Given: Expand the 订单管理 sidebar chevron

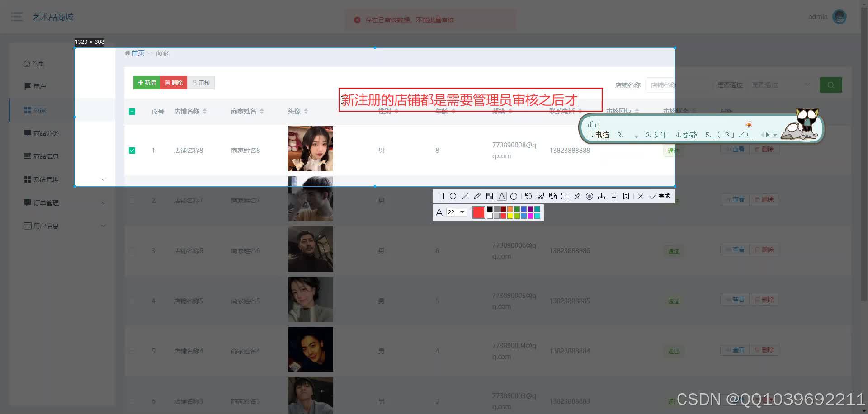Looking at the screenshot, I should 103,202.
